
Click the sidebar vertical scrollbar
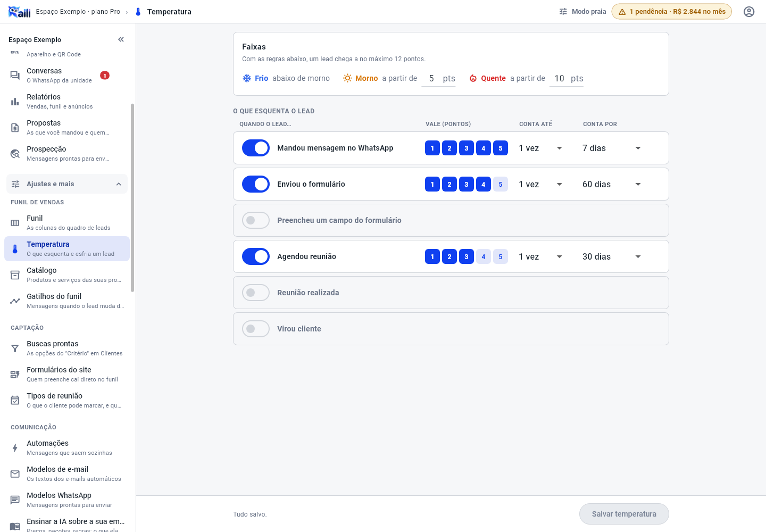point(132,198)
